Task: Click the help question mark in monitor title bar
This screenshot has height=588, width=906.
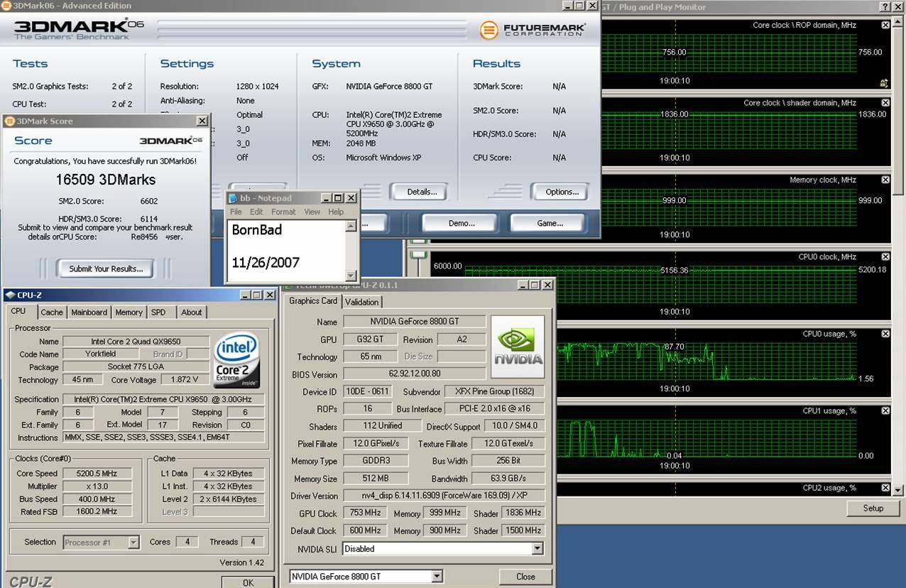Action: click(886, 6)
